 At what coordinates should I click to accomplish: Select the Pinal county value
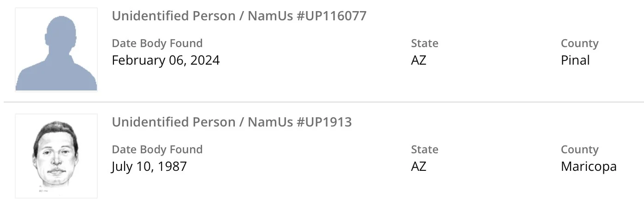[x=575, y=60]
